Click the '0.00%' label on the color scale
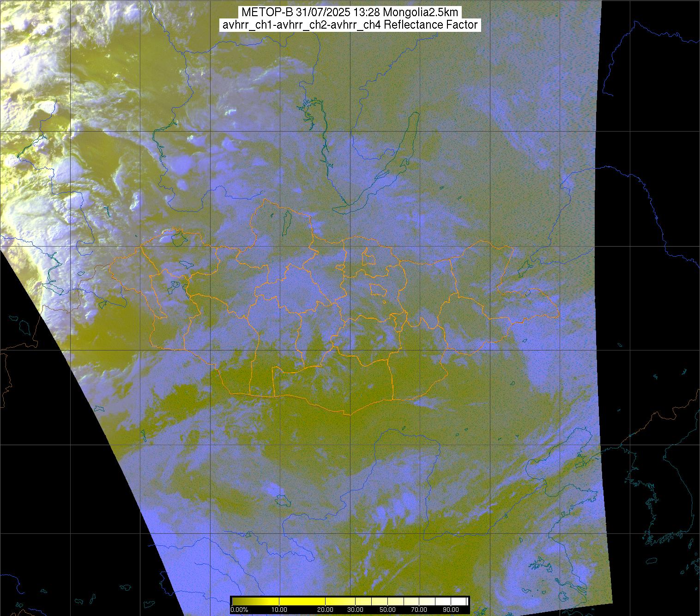 tap(239, 610)
